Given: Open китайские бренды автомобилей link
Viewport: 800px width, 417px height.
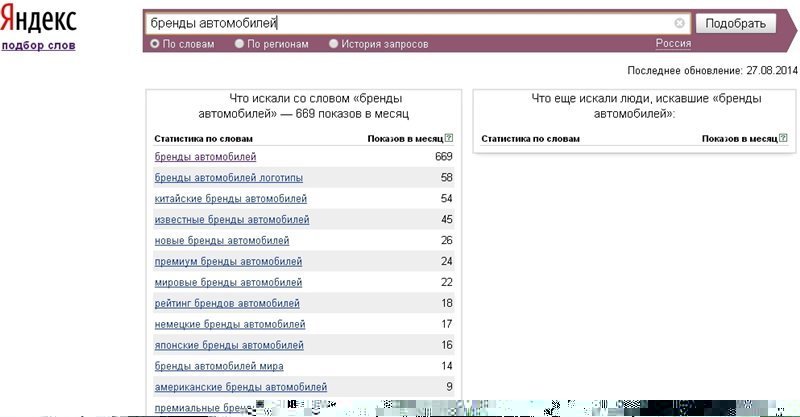Looking at the screenshot, I should pyautogui.click(x=231, y=199).
